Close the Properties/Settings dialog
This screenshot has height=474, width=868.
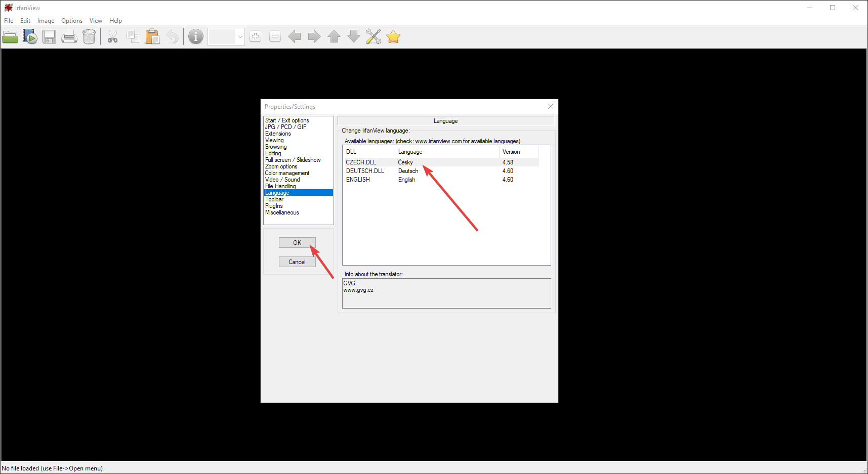coord(551,106)
